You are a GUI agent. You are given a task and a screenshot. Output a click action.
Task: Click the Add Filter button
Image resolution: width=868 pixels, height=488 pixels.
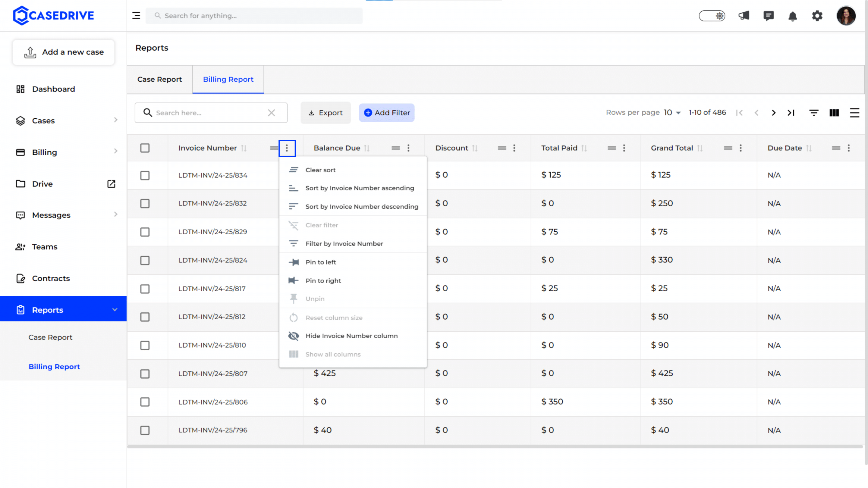coord(386,113)
